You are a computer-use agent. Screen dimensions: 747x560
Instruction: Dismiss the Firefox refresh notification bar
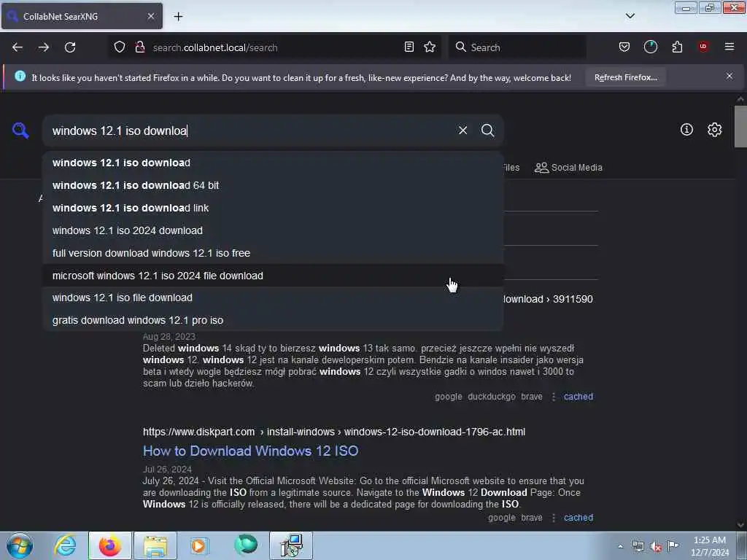729,76
